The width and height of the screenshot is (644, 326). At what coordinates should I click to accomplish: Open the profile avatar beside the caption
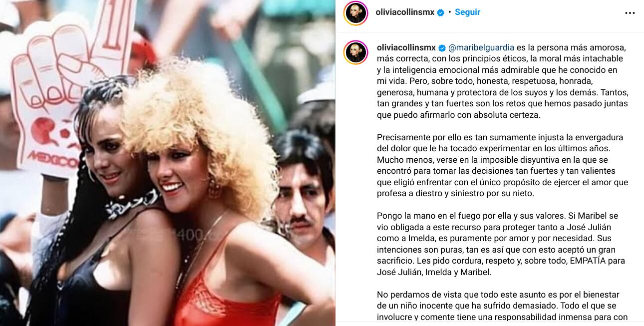[356, 53]
